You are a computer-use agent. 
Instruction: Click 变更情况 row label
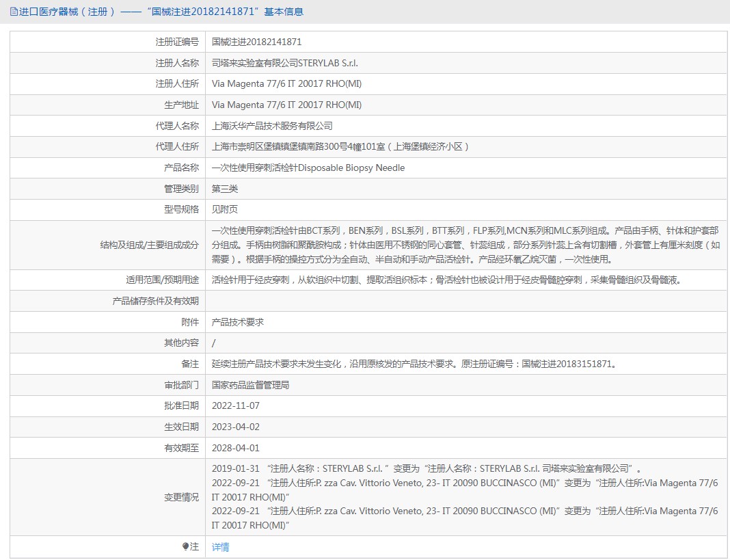pyautogui.click(x=181, y=497)
